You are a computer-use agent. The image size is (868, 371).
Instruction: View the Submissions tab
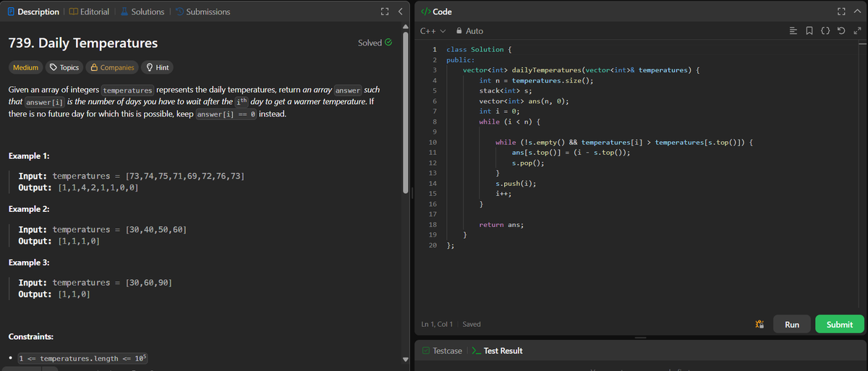(x=202, y=12)
